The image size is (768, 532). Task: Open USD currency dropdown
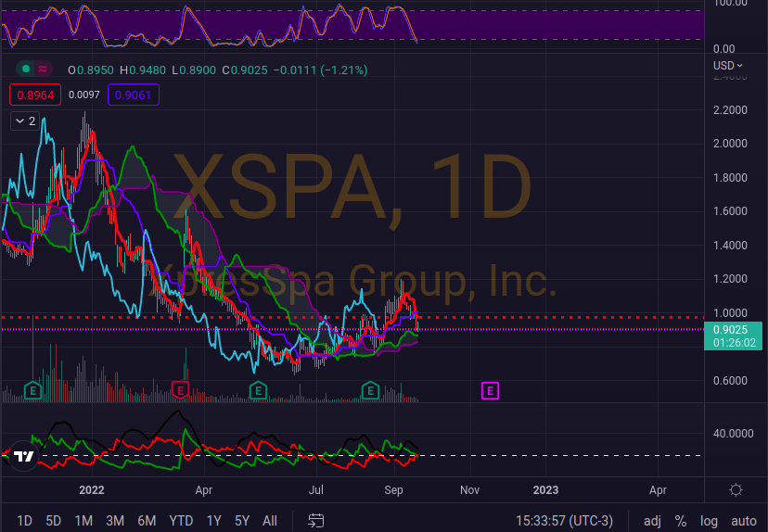(x=728, y=65)
